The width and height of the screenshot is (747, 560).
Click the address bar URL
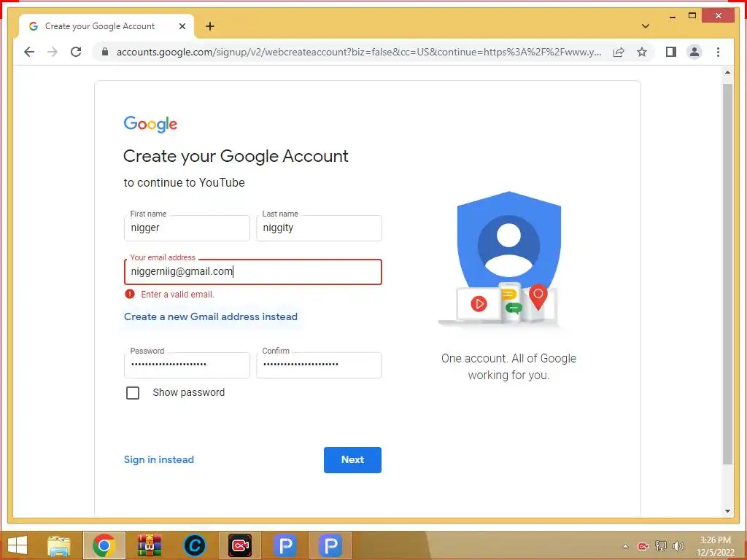358,52
